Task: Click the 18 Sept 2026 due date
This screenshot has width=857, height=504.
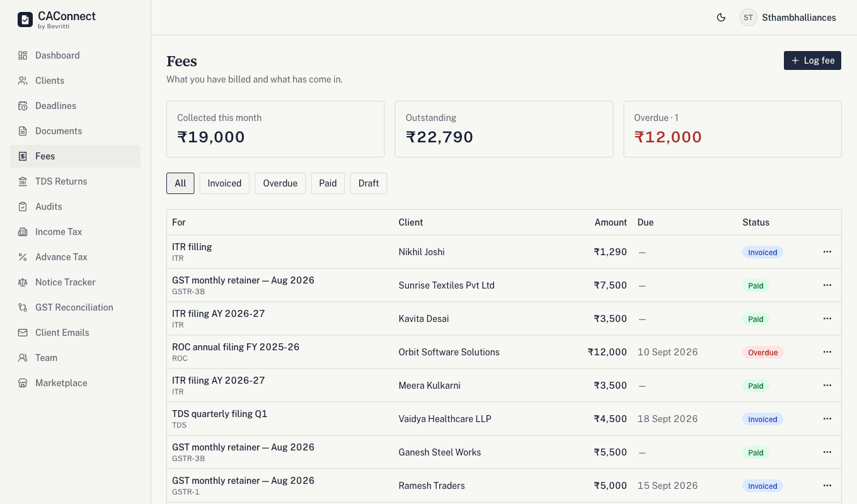Action: [667, 419]
